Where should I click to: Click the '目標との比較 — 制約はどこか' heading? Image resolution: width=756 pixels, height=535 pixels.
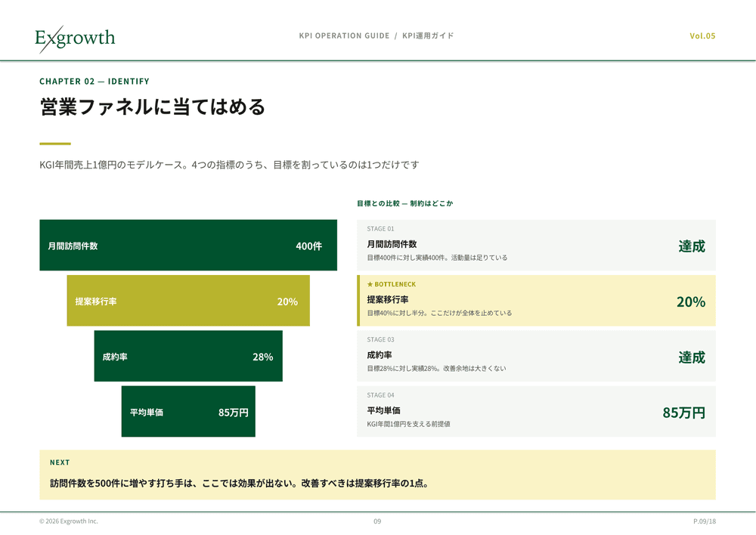pyautogui.click(x=405, y=203)
